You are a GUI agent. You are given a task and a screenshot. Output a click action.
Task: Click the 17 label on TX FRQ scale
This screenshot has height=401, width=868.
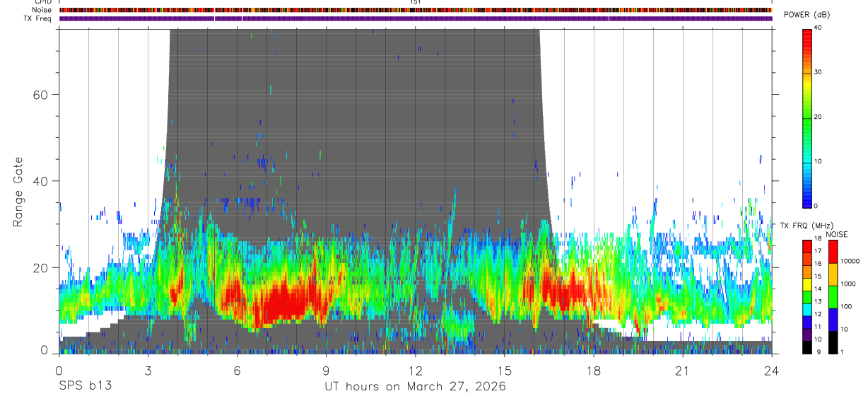click(x=819, y=250)
